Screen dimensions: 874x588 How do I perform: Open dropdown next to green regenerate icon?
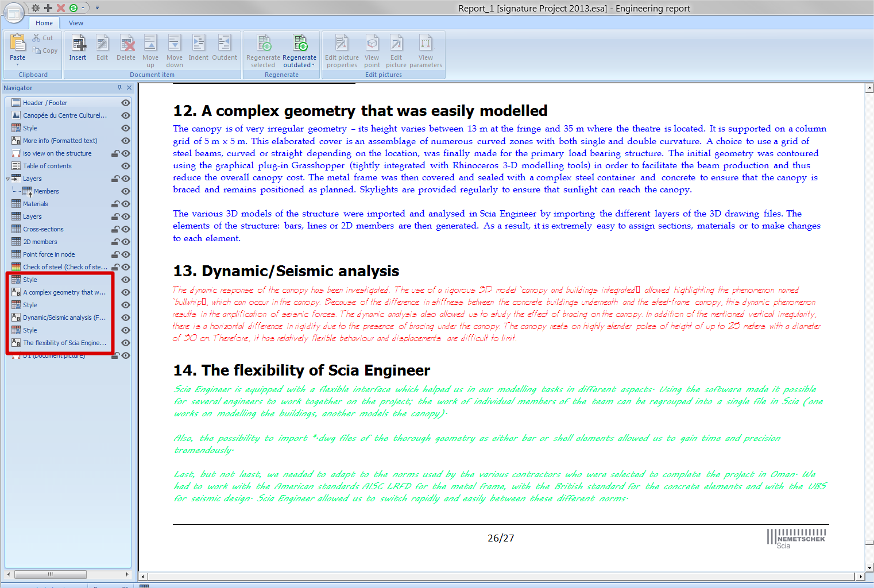[x=83, y=8]
